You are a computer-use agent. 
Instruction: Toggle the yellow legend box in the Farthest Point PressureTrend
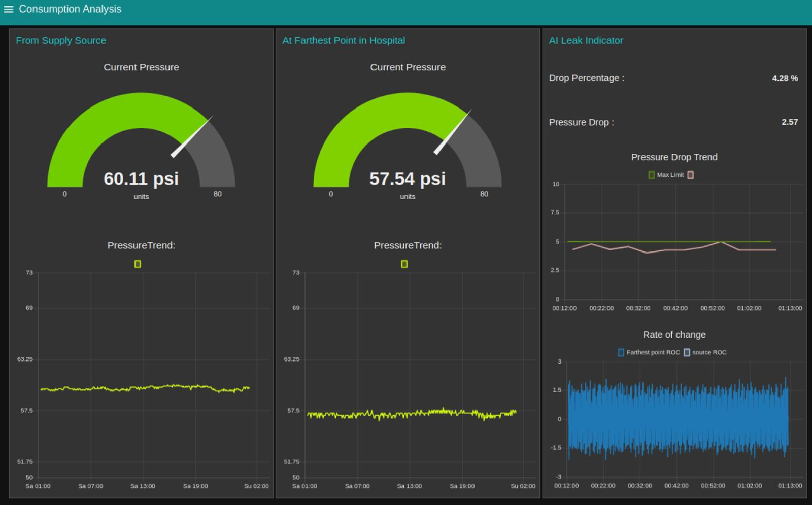coord(404,264)
